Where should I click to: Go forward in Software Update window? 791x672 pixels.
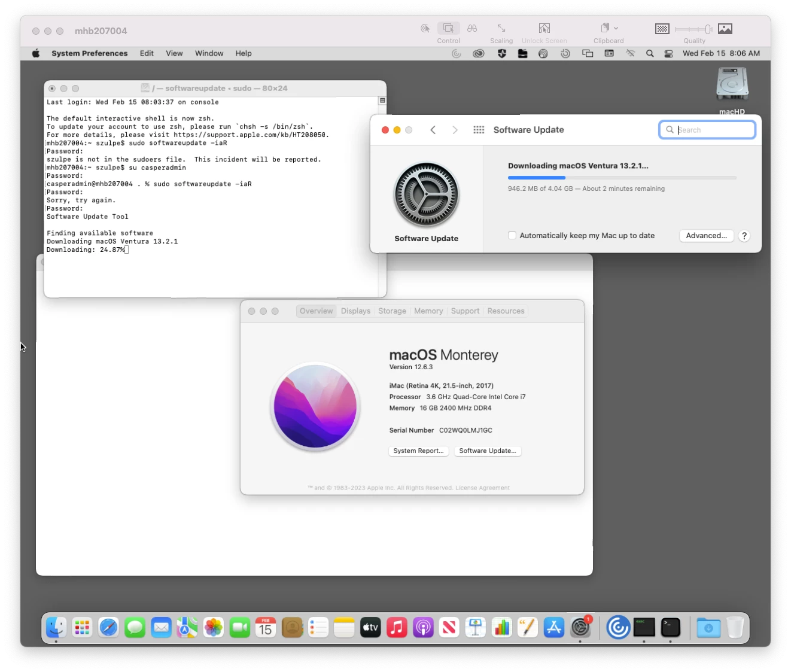(455, 130)
